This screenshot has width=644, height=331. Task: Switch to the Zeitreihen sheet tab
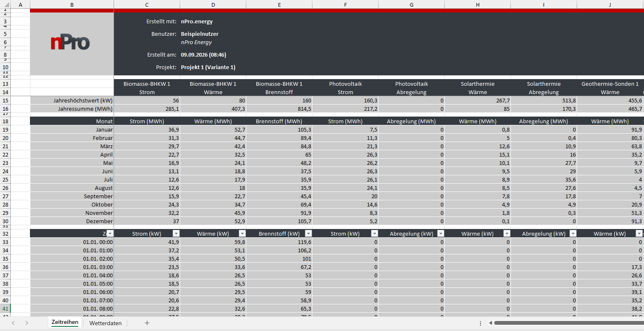pyautogui.click(x=65, y=323)
